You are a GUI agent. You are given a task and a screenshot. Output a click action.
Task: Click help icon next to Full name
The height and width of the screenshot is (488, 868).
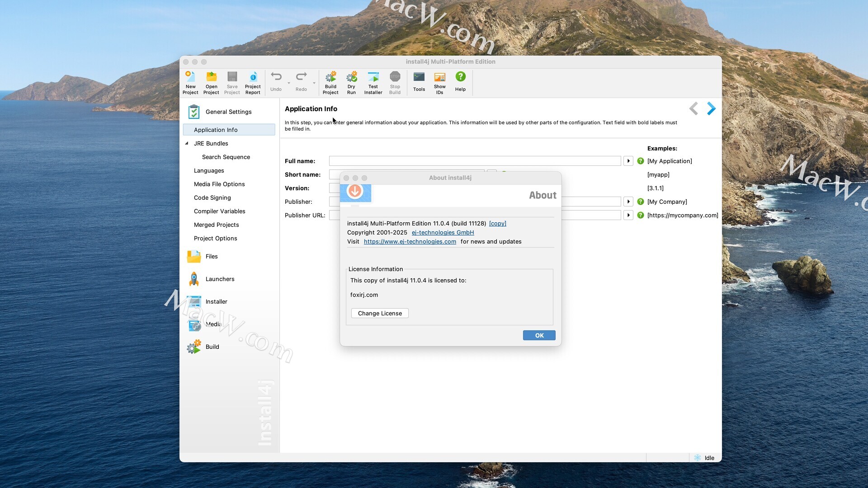(x=641, y=161)
